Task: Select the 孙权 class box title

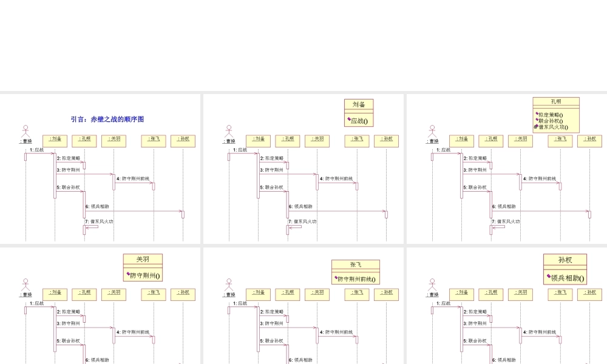Action: 565,260
